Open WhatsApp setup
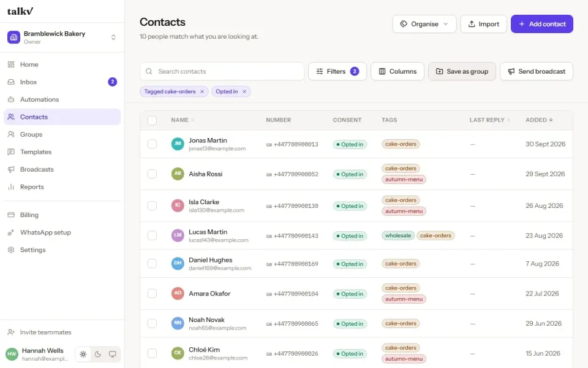588x368 pixels. pos(62,232)
